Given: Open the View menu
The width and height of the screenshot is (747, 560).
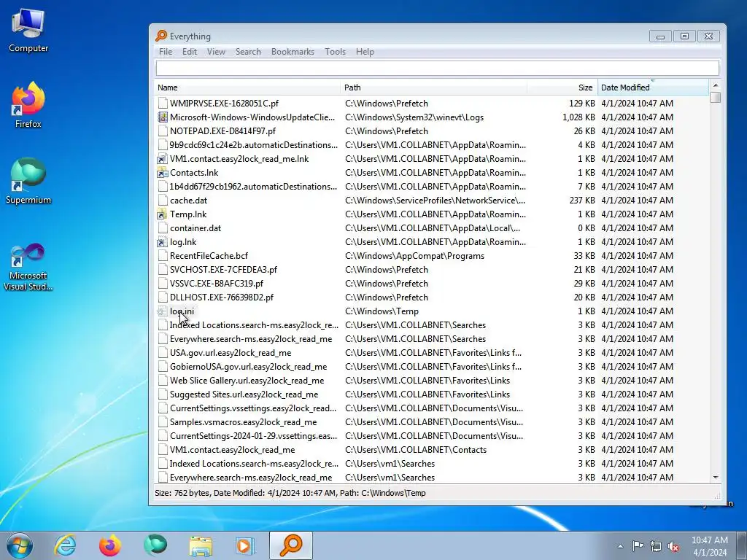Looking at the screenshot, I should click(216, 52).
